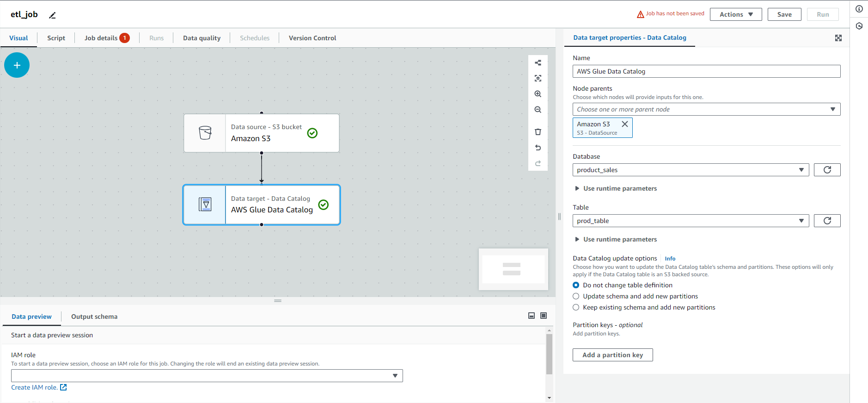Select Keep existing schema and add new partitions
868x403 pixels.
pos(576,307)
